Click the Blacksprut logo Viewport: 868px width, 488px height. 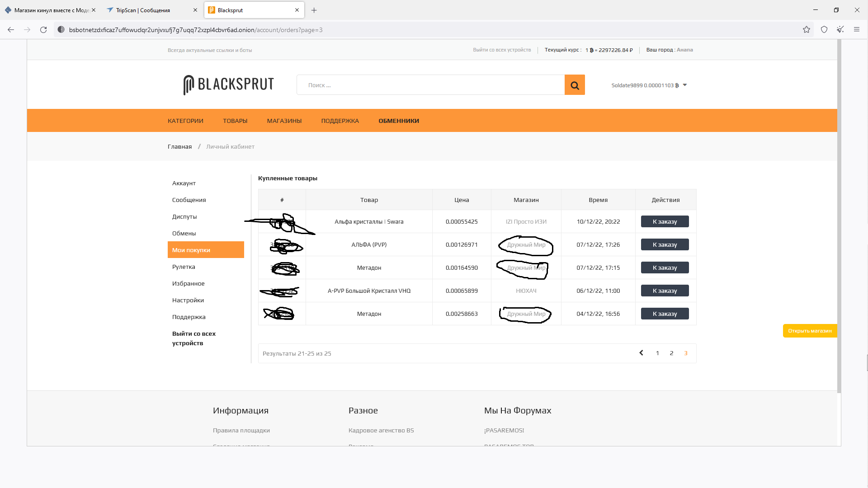229,84
